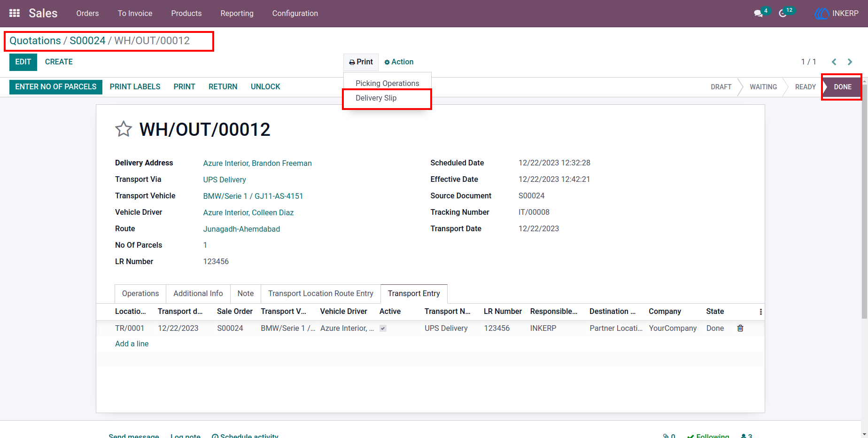Open Products menu
This screenshot has height=438, width=868.
click(x=186, y=13)
